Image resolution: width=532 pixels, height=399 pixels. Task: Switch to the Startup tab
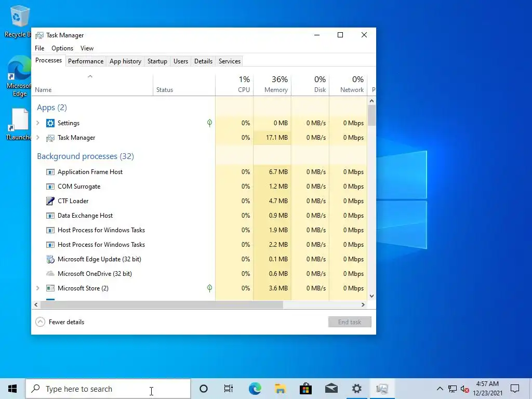[157, 61]
